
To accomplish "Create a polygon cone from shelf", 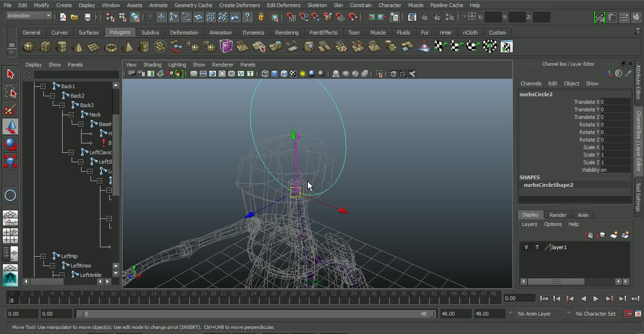I will pyautogui.click(x=78, y=47).
